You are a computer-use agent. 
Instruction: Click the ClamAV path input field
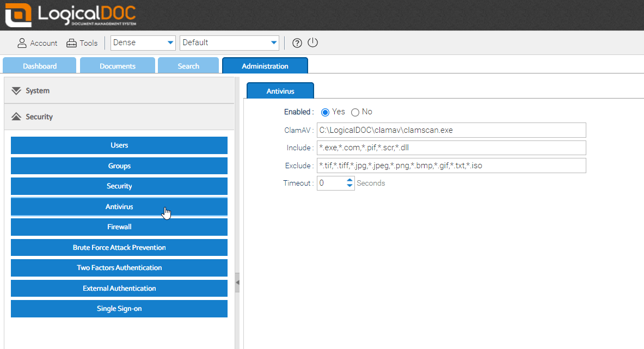(451, 130)
